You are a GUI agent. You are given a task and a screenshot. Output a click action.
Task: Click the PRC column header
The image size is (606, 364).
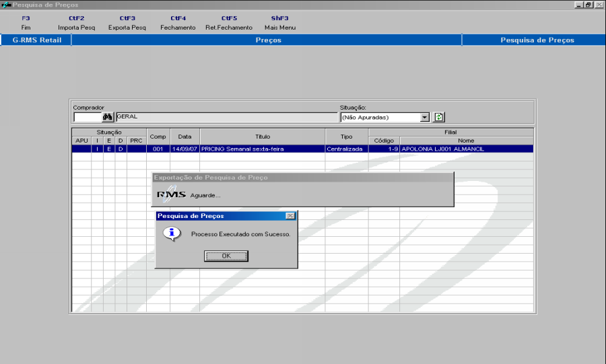[x=136, y=141]
